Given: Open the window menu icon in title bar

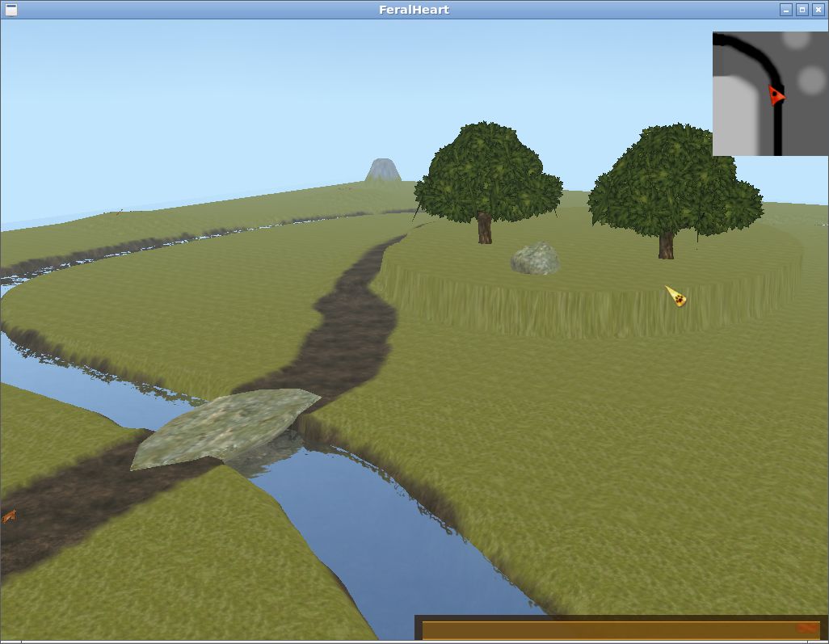Looking at the screenshot, I should click(11, 10).
